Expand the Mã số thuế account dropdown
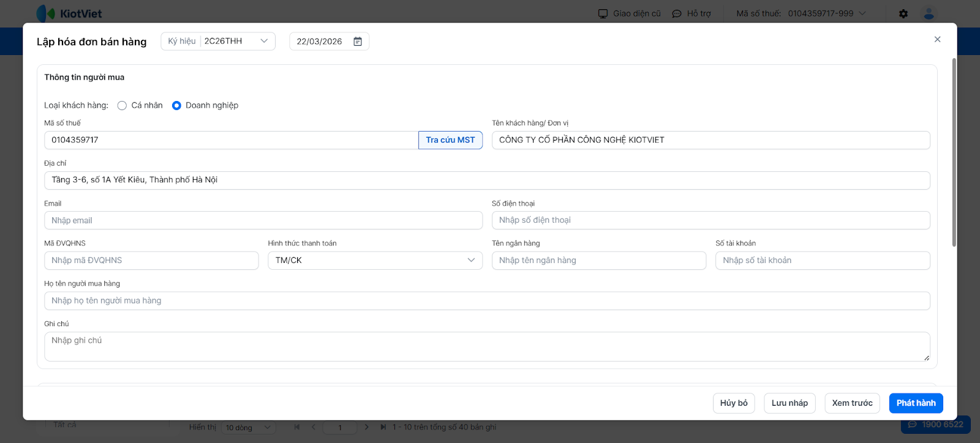Image resolution: width=980 pixels, height=443 pixels. [862, 13]
